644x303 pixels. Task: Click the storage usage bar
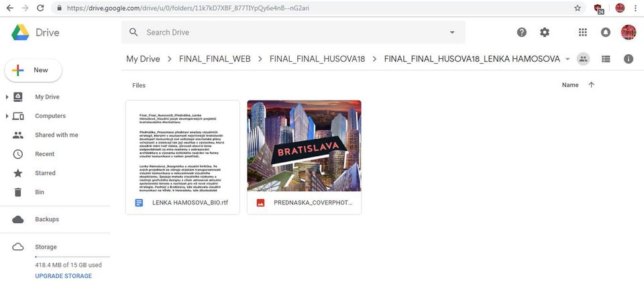(x=72, y=257)
